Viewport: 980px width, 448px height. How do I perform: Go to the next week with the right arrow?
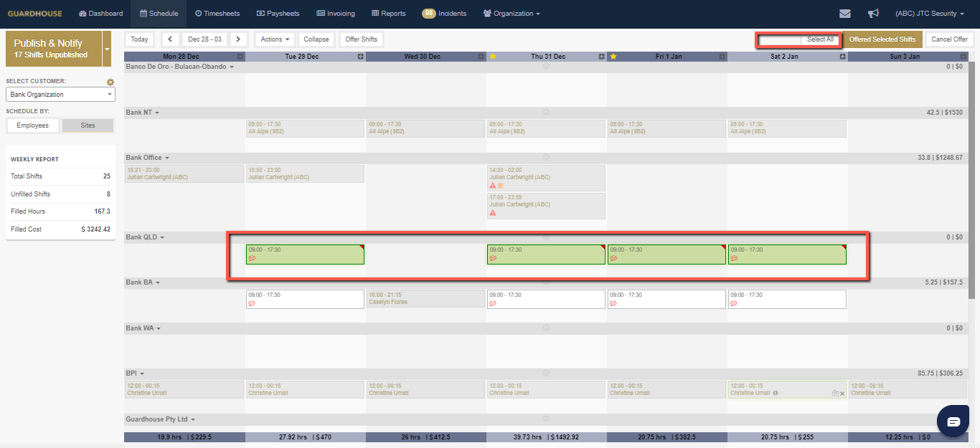(x=239, y=39)
